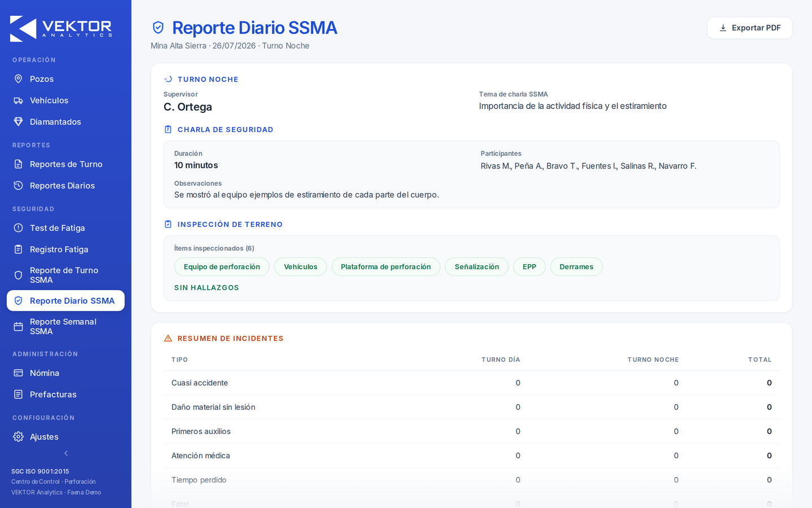Open Test de Fatiga page
The height and width of the screenshot is (508, 812).
tap(65, 228)
